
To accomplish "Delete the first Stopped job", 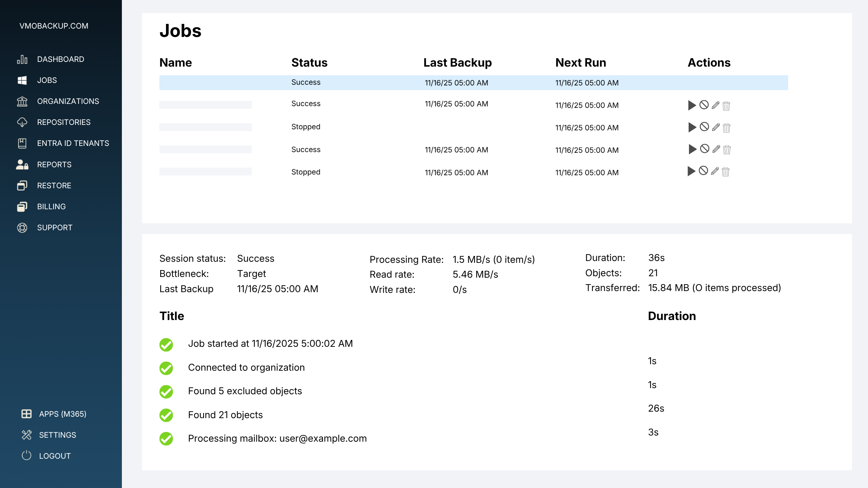I will (x=727, y=128).
